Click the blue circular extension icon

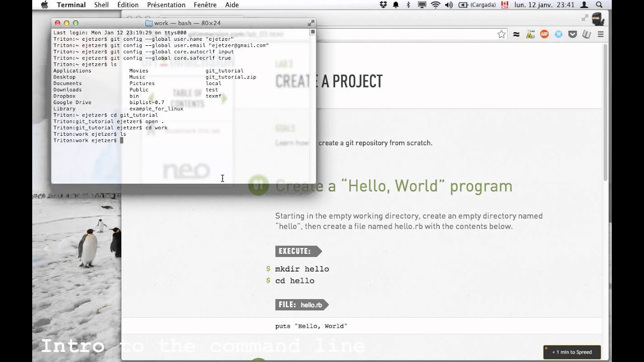coord(558,34)
